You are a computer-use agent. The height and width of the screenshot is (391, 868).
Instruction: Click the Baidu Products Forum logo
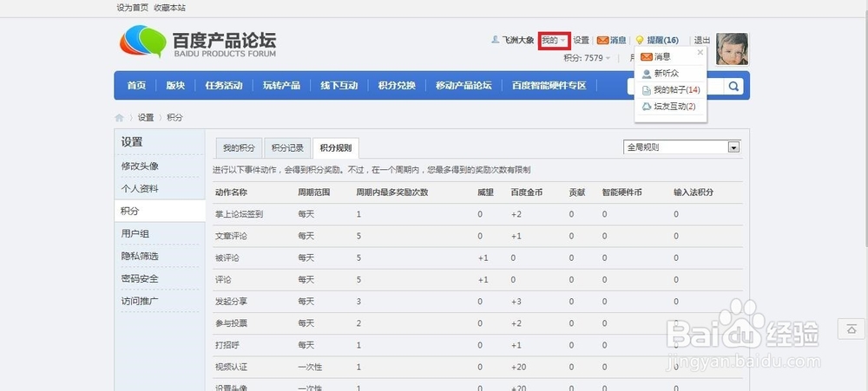pos(198,42)
